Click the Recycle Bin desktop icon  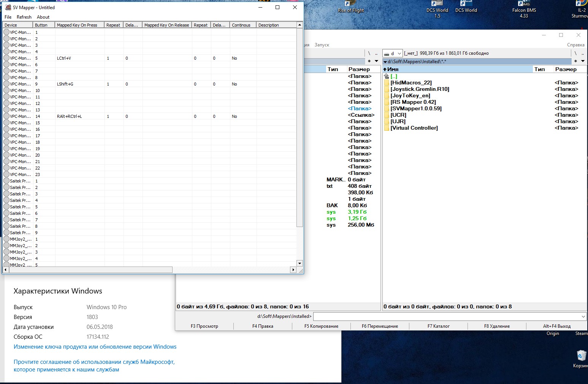click(581, 355)
